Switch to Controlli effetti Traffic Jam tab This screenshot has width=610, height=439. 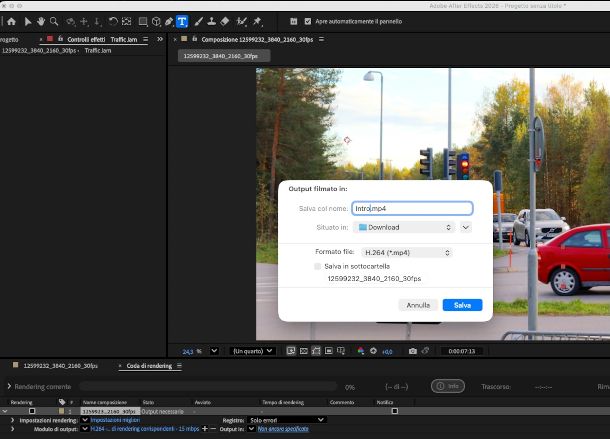point(102,39)
